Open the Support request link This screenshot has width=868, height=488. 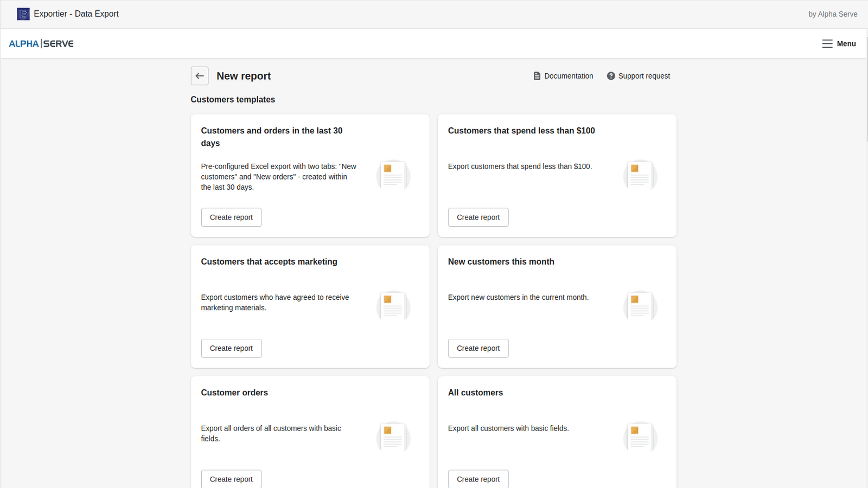click(644, 76)
